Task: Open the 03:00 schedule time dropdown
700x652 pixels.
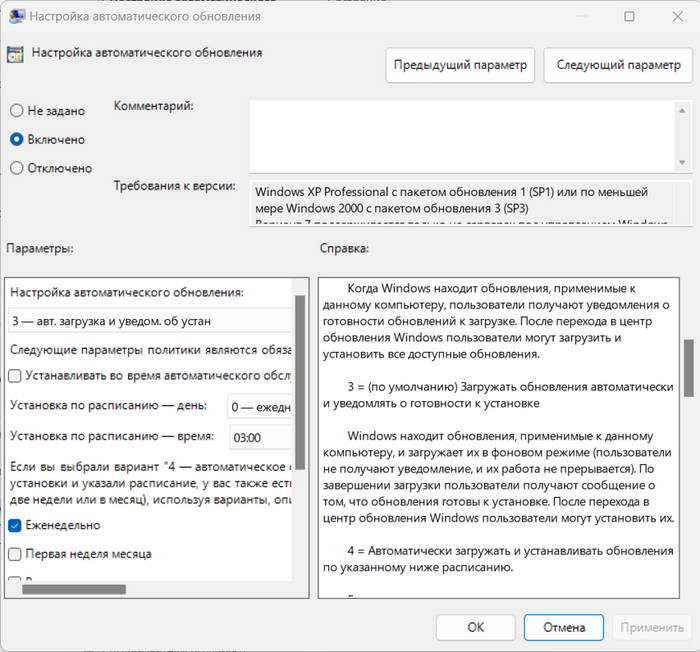Action: pos(261,437)
